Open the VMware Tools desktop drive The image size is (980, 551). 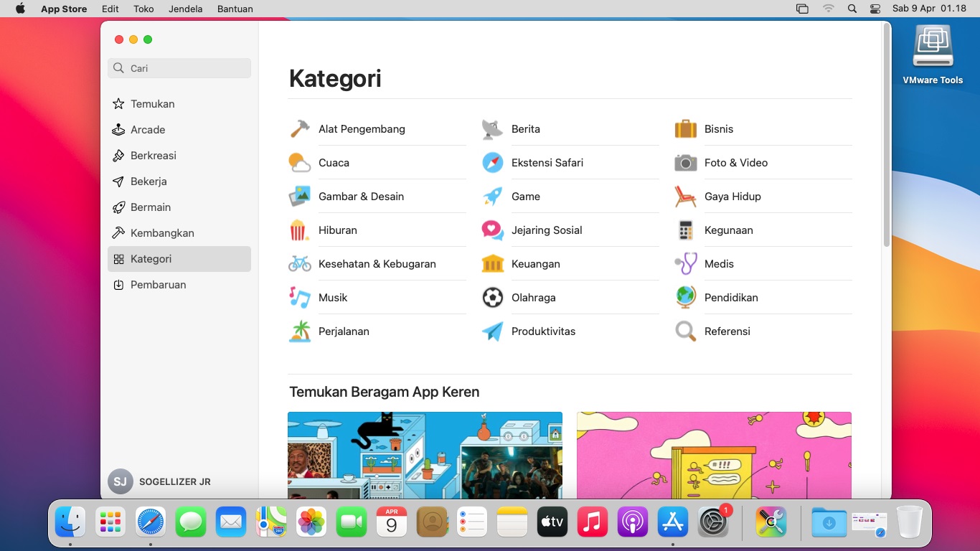(x=933, y=55)
